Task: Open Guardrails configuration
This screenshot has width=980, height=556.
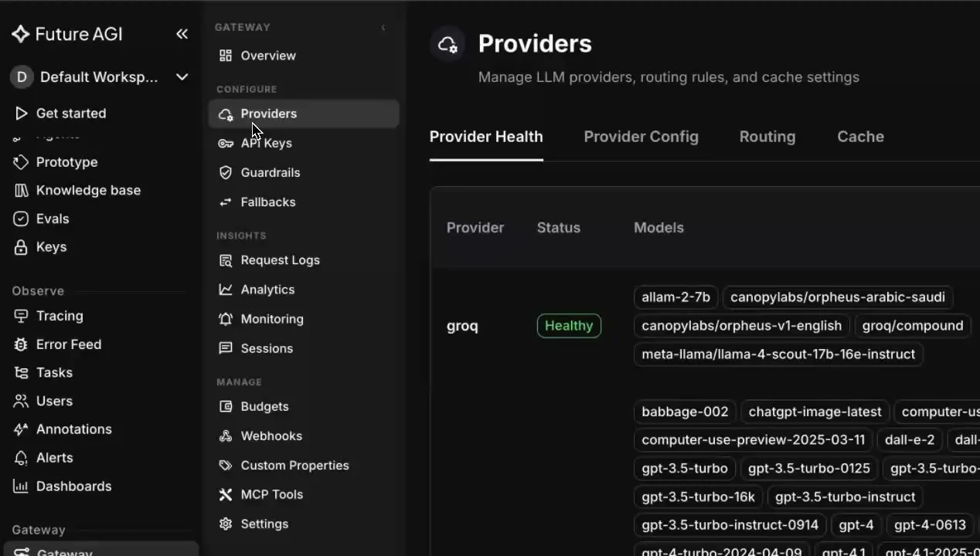Action: (x=271, y=172)
